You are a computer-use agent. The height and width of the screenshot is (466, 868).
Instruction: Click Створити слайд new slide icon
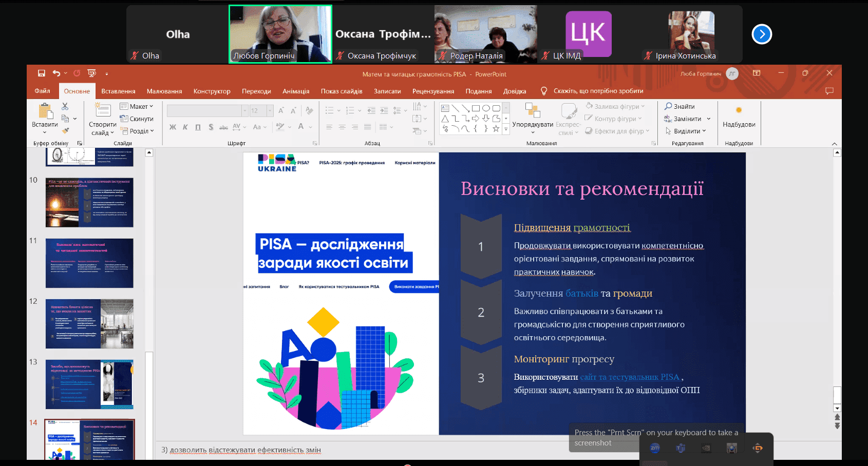pos(103,110)
